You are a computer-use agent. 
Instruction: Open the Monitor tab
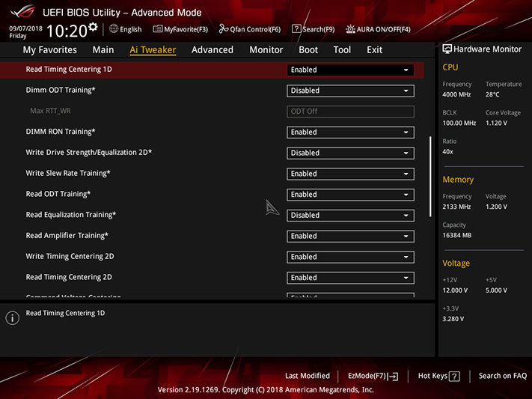(x=266, y=50)
